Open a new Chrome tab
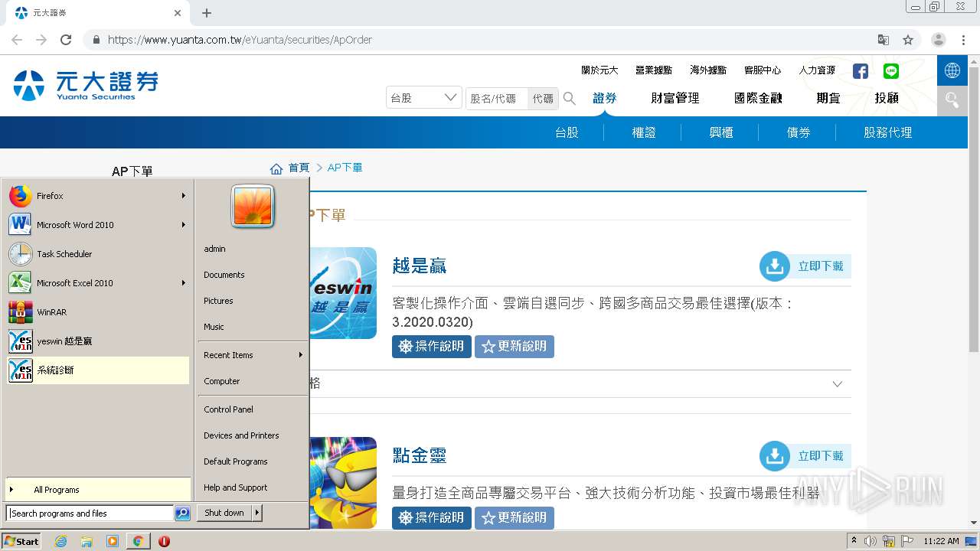980x551 pixels. (x=207, y=13)
